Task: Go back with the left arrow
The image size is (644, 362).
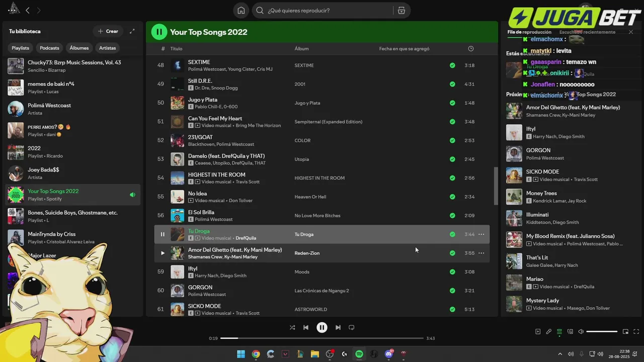Action: (x=28, y=10)
